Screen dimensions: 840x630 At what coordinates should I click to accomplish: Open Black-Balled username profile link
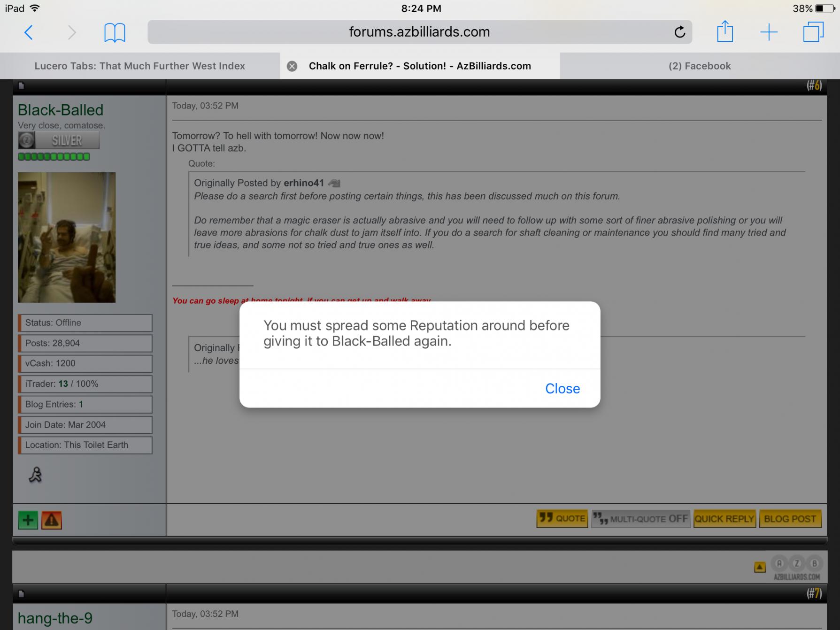pyautogui.click(x=61, y=110)
